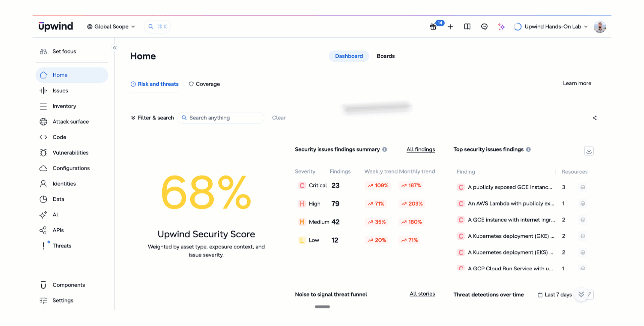Select Home in the sidebar
Viewport: 644px width, 326px height.
[72, 75]
